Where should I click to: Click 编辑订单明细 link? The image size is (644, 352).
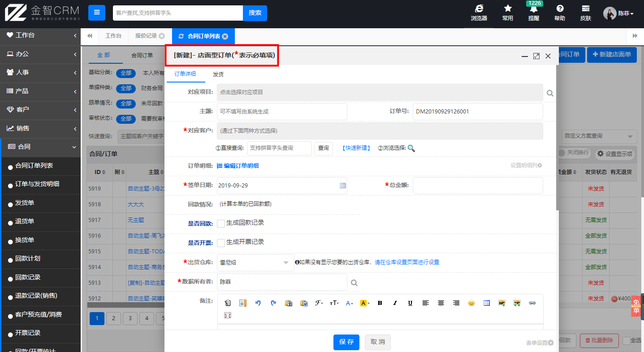238,166
